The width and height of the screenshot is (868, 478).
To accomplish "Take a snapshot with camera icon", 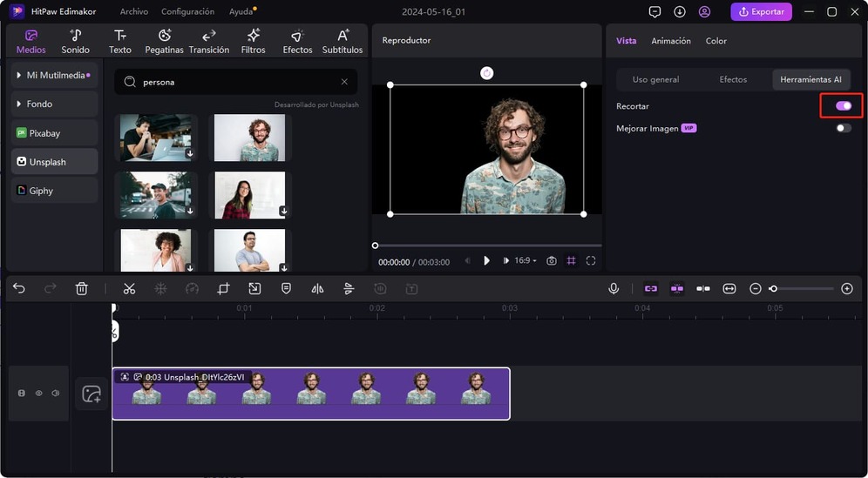I will click(552, 260).
